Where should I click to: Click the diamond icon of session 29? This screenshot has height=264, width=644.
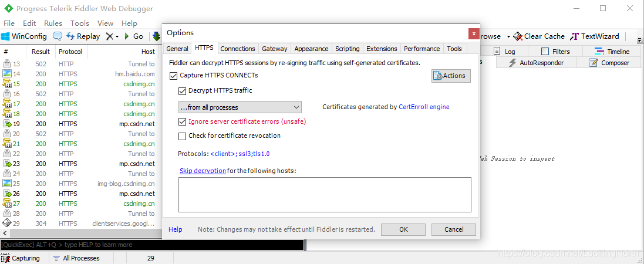pyautogui.click(x=6, y=224)
